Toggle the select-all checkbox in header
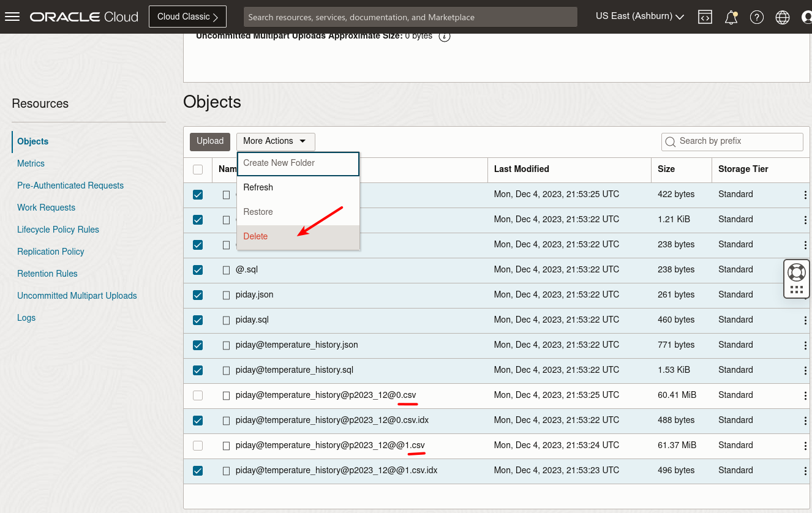Screen dimensions: 812x513 coord(198,169)
